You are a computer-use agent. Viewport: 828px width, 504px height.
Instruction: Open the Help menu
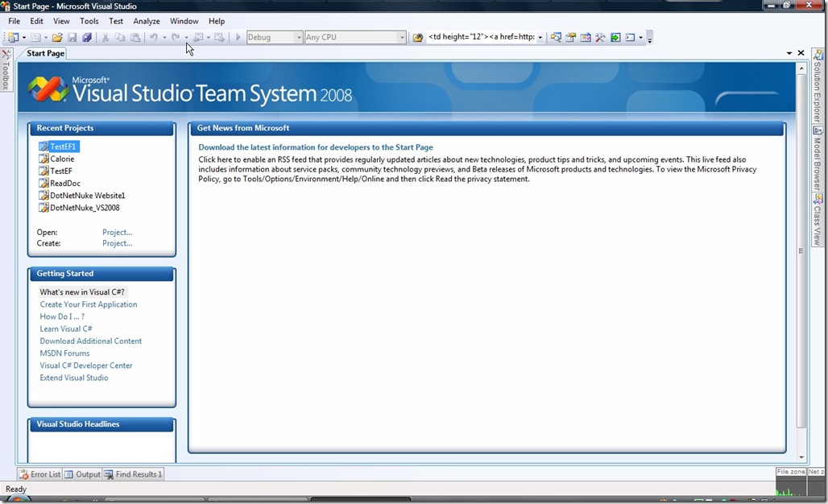217,21
